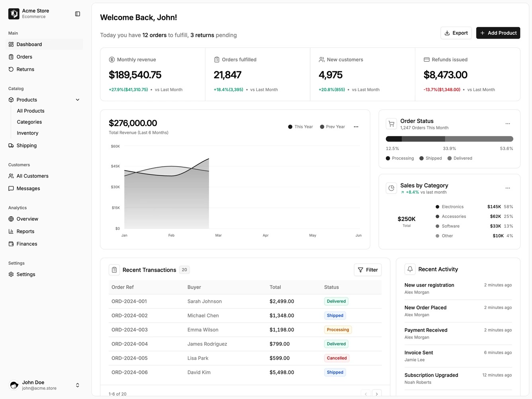
Task: Open the analytics Overview page
Action: (x=44, y=219)
